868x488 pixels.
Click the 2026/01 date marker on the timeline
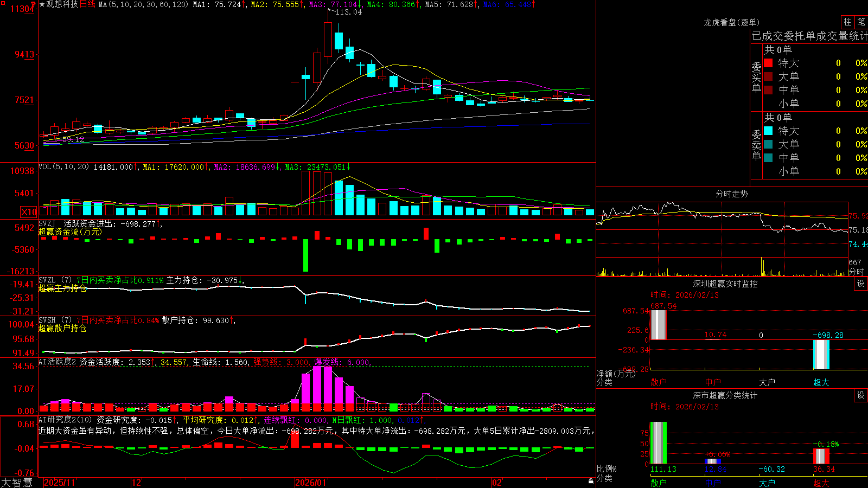pos(311,483)
